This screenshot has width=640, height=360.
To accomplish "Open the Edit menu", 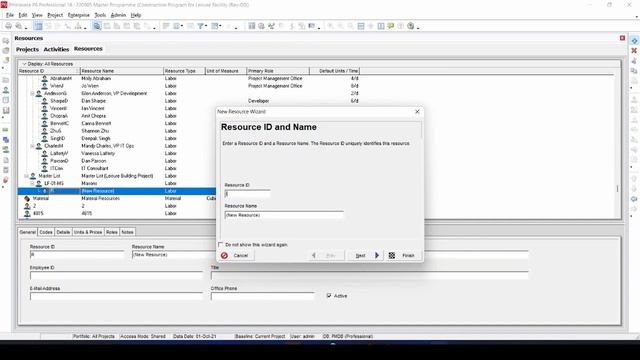I will tap(23, 15).
